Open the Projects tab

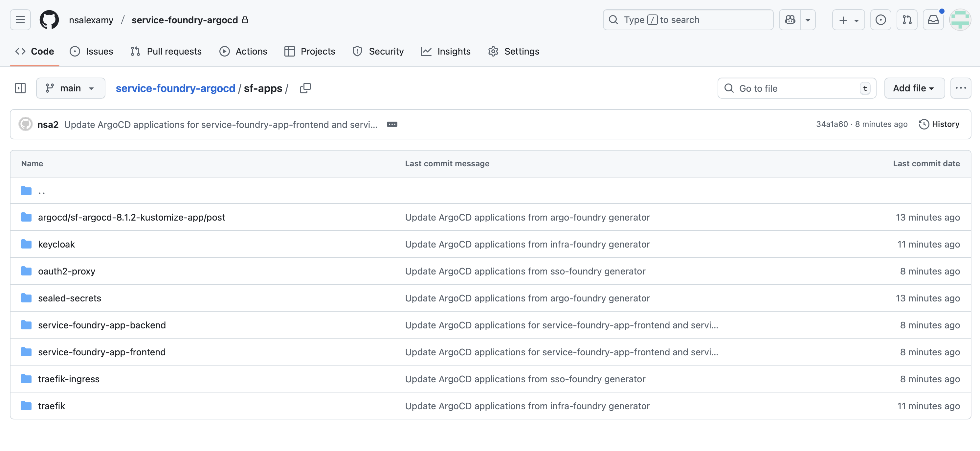(x=310, y=51)
